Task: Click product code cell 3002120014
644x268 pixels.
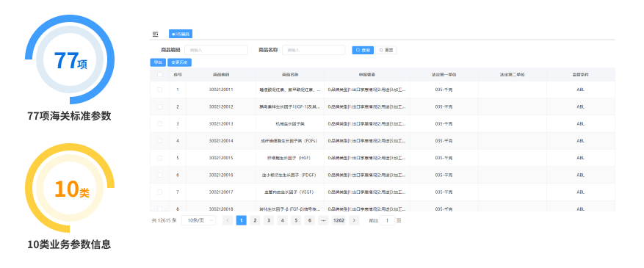Action: pyautogui.click(x=221, y=141)
